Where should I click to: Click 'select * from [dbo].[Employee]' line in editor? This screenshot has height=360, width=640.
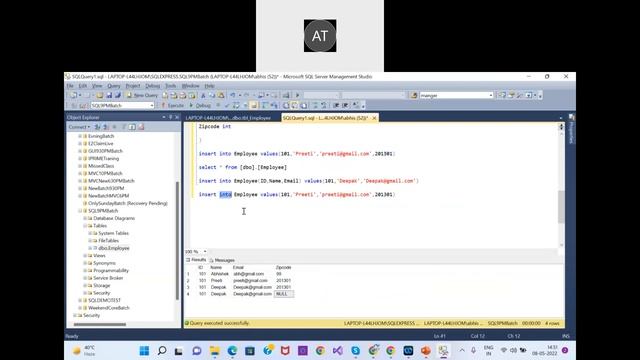coord(242,167)
